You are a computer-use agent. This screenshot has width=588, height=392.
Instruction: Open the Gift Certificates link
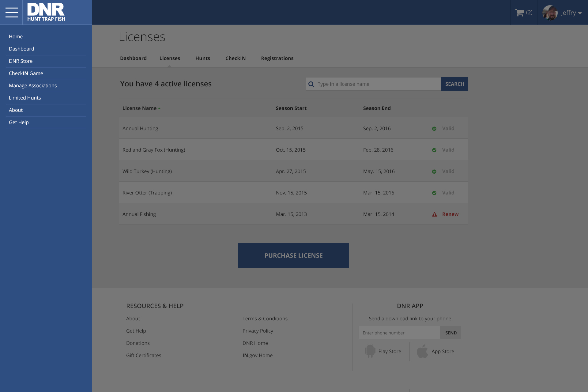point(144,355)
